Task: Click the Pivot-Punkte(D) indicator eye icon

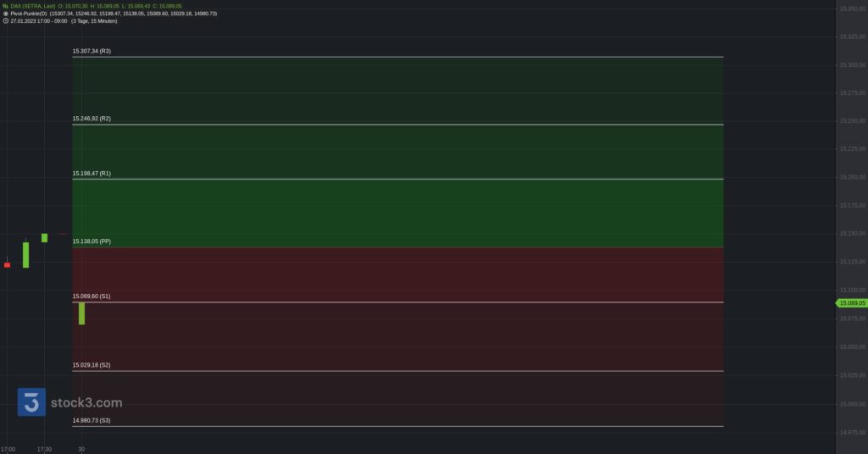Action: click(x=6, y=14)
